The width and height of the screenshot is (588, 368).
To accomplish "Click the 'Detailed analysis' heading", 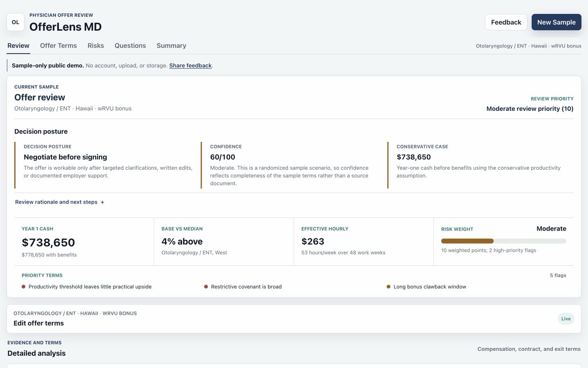I will point(36,353).
